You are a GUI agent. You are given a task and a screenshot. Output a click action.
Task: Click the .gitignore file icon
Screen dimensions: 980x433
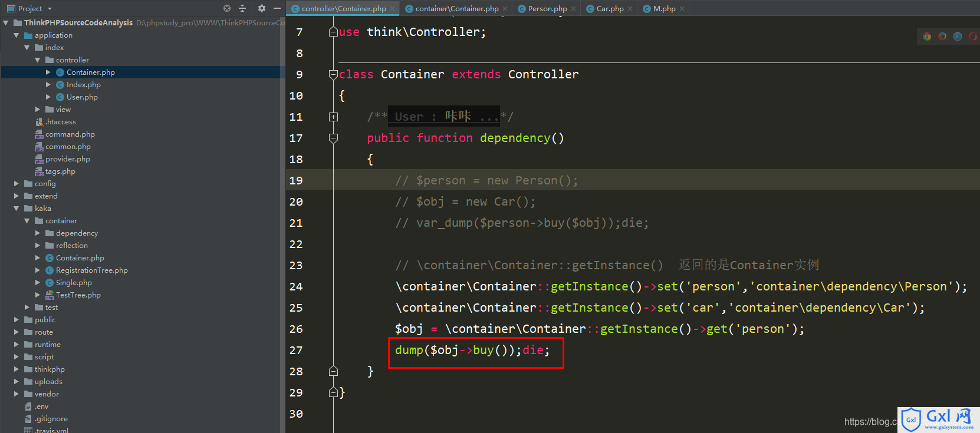pyautogui.click(x=28, y=419)
